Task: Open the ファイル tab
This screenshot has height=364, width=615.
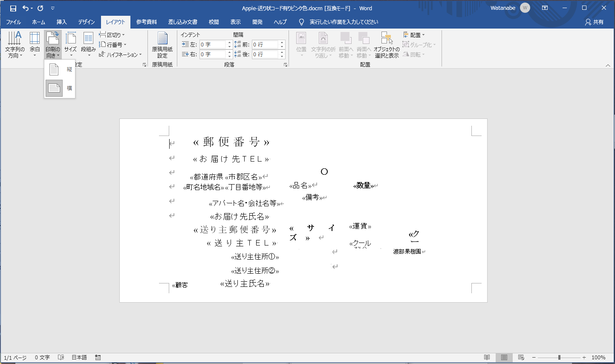Action: point(14,22)
